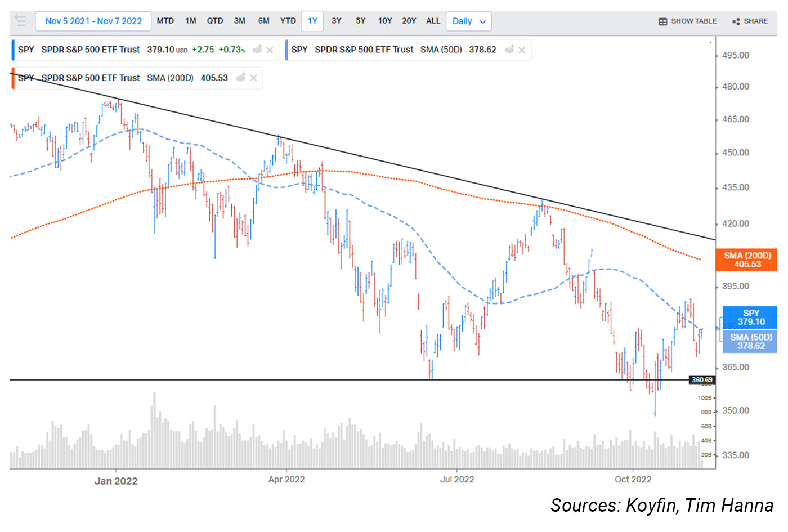Click layers icon on SMA (50D) legend

click(509, 50)
